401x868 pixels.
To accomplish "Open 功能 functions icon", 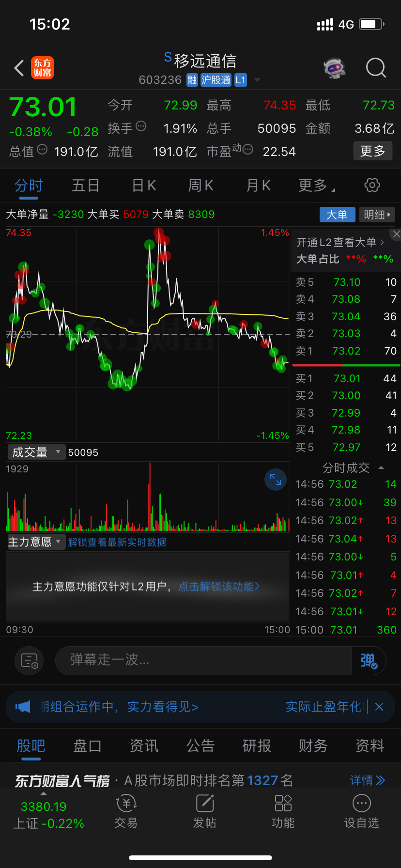I will click(x=283, y=812).
